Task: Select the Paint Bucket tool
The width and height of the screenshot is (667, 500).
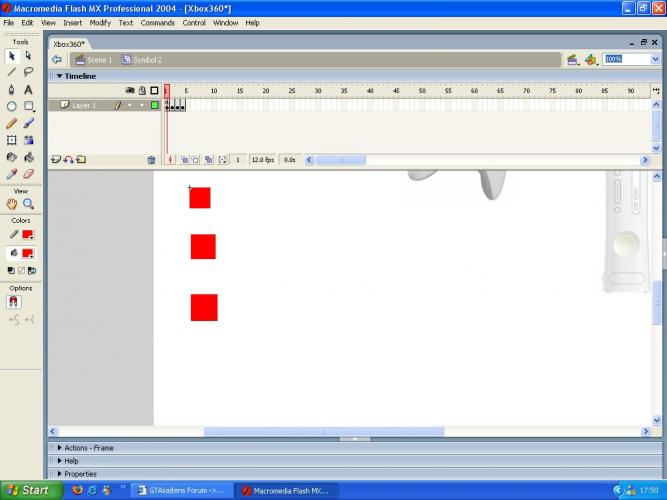Action: click(29, 157)
